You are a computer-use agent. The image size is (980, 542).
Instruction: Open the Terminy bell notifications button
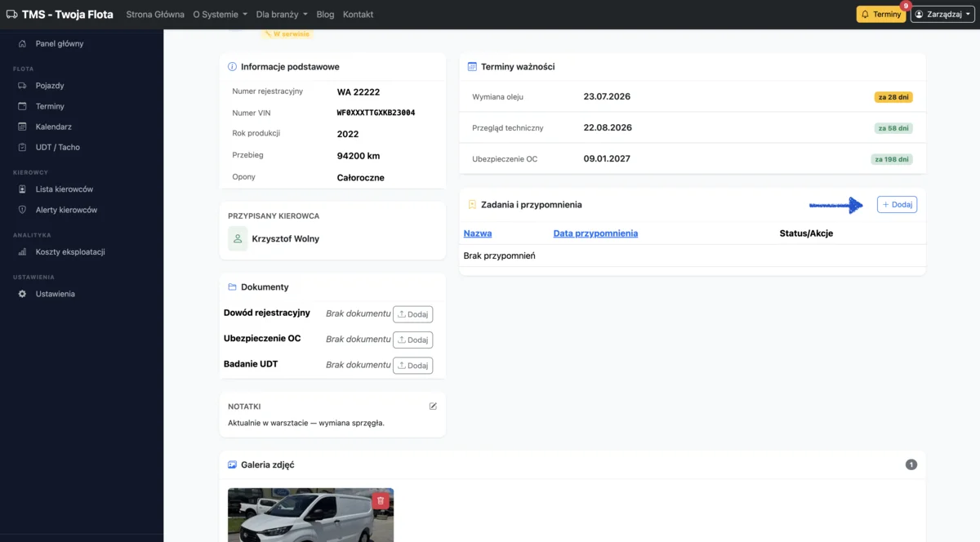pyautogui.click(x=881, y=15)
